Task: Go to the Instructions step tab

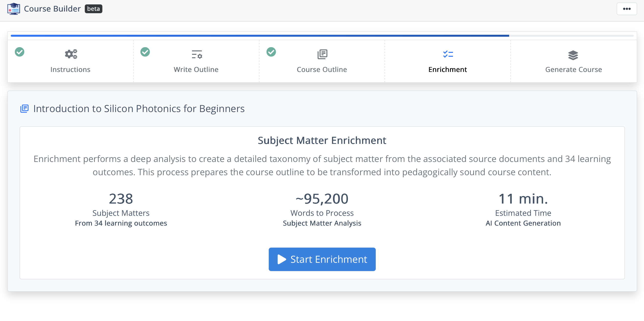Action: click(70, 69)
